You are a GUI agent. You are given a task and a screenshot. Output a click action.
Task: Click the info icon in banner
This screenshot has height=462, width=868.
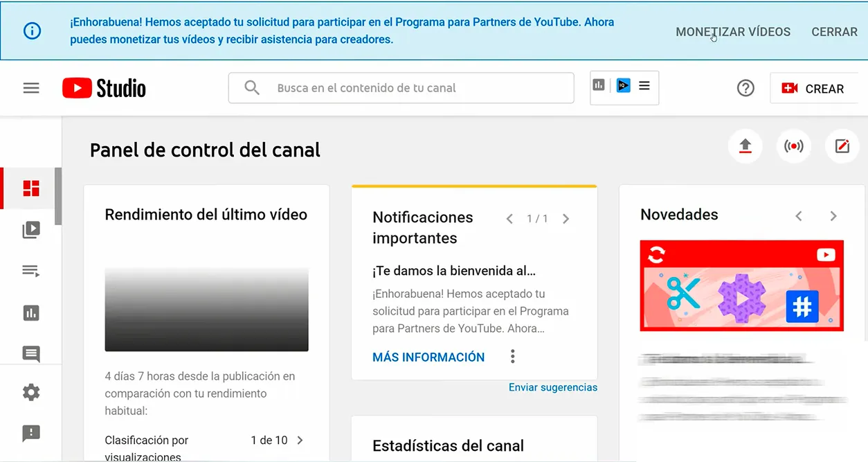(32, 30)
